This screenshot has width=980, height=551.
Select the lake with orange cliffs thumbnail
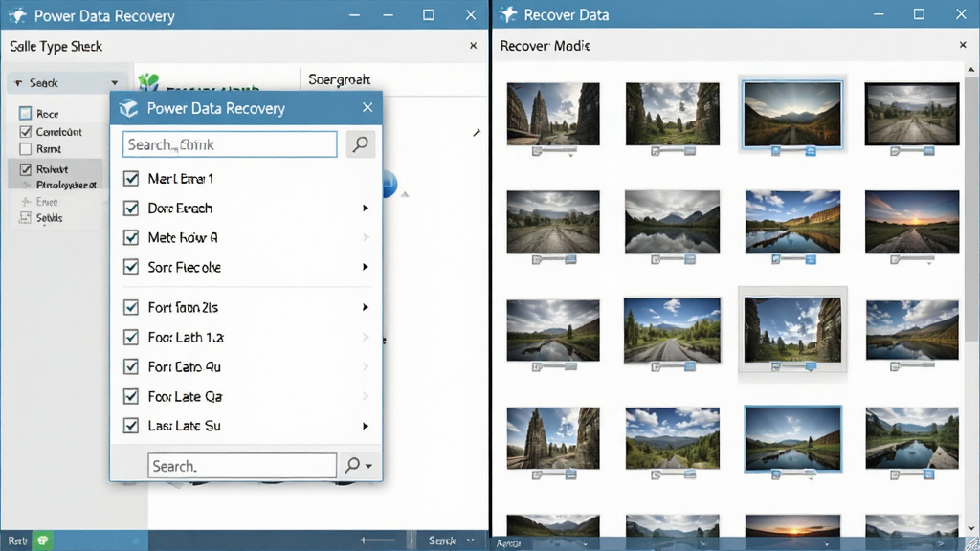coord(792,222)
